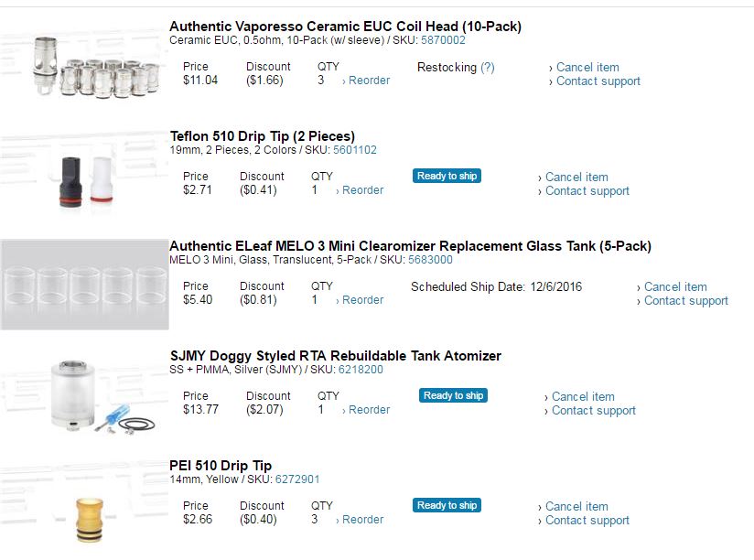This screenshot has height=560, width=754.
Task: Click the Restocking help question mark
Action: point(488,67)
